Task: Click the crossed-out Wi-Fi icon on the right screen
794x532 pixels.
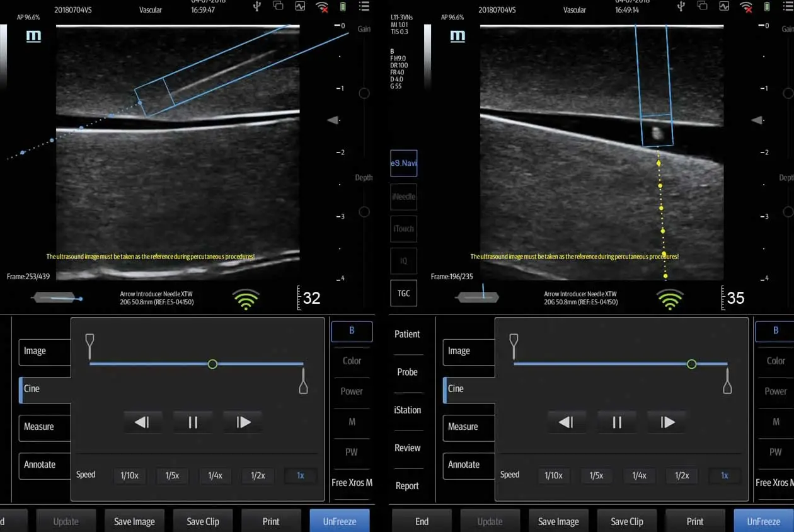Action: (x=746, y=7)
